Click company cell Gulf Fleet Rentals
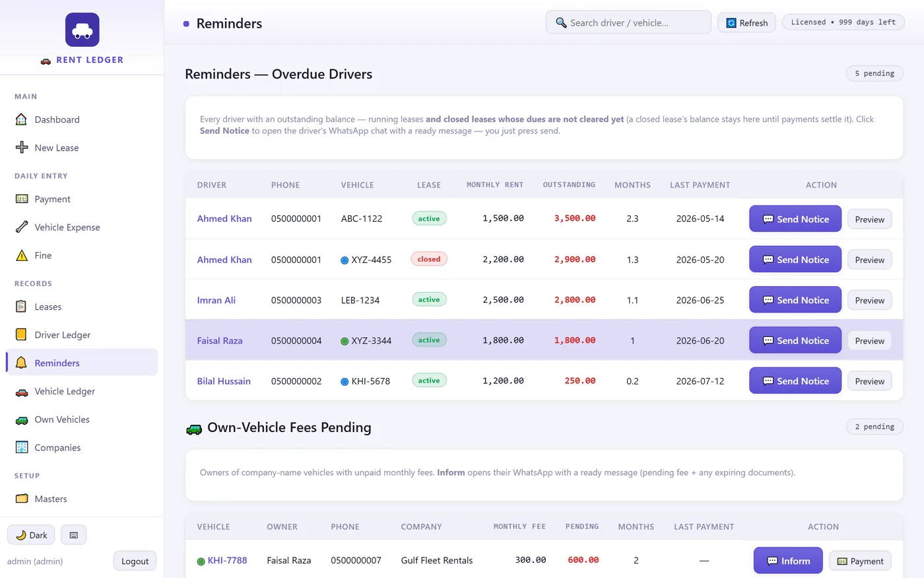The height and width of the screenshot is (578, 924). pos(437,560)
